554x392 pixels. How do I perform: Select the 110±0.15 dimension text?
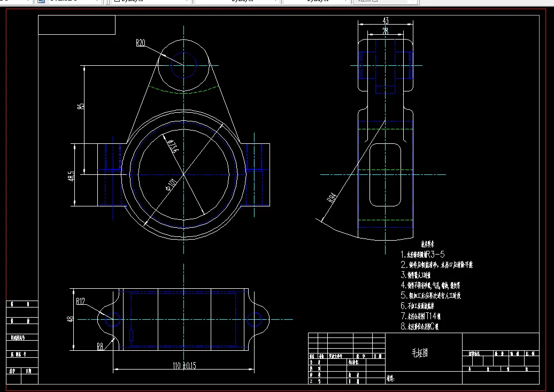[x=184, y=365]
